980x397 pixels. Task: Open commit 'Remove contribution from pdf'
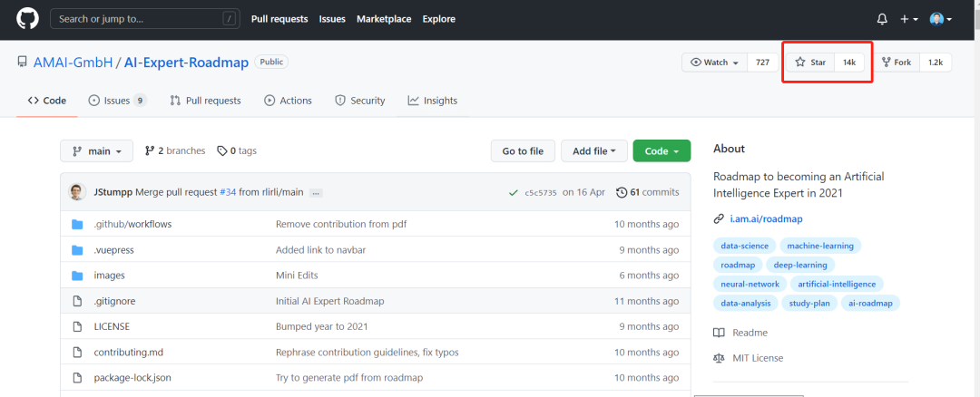pos(341,224)
